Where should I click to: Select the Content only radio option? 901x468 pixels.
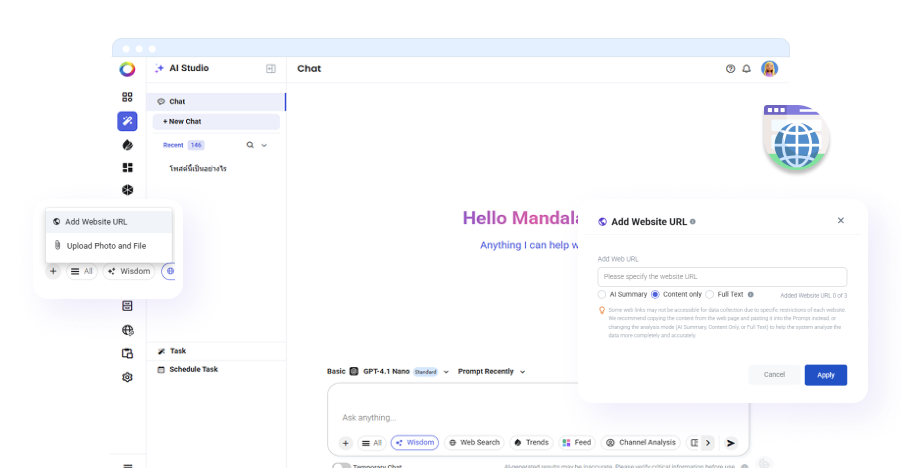[x=655, y=294]
